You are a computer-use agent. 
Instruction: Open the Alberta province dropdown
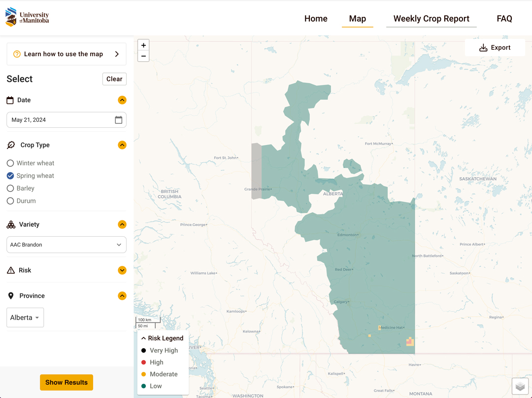pyautogui.click(x=25, y=317)
